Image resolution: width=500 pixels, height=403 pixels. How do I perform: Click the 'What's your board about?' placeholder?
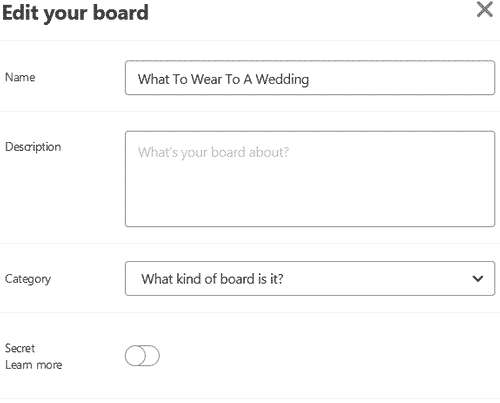pos(213,152)
